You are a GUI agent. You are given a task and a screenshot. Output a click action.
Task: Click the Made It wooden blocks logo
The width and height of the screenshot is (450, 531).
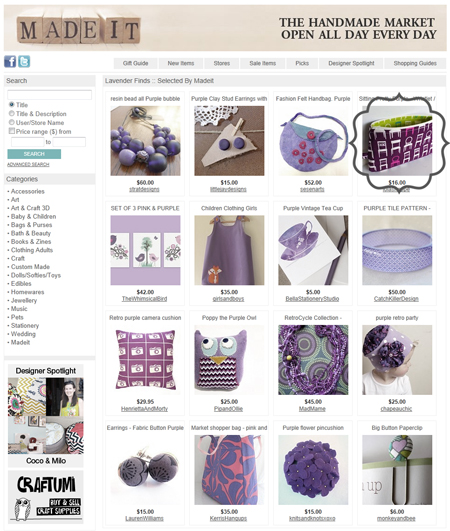click(78, 29)
